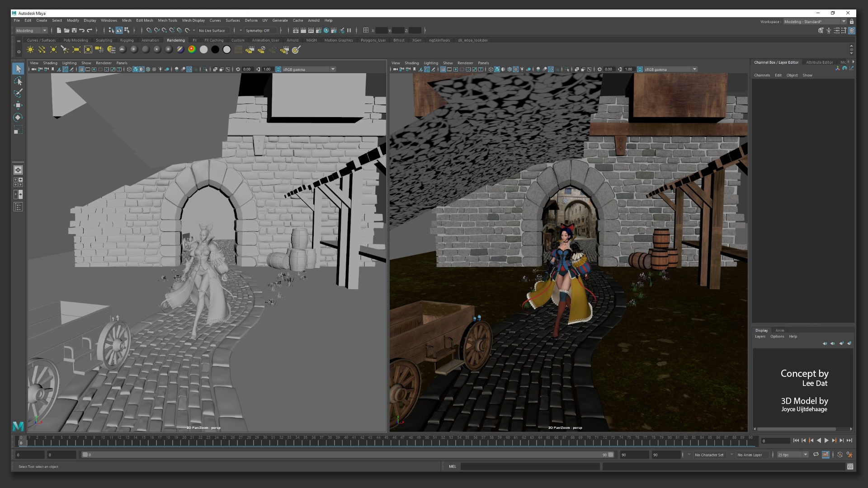
Task: Select the arrow Select Tool in toolbox
Action: click(18, 69)
